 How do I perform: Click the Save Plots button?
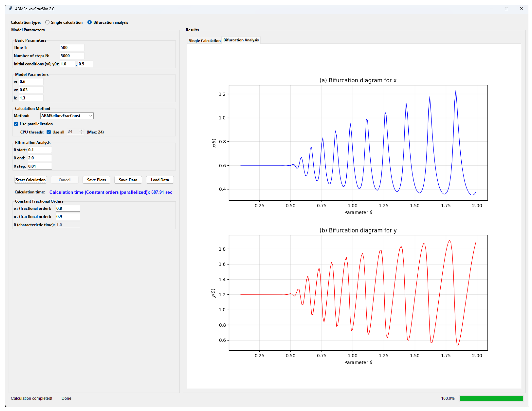(96, 180)
